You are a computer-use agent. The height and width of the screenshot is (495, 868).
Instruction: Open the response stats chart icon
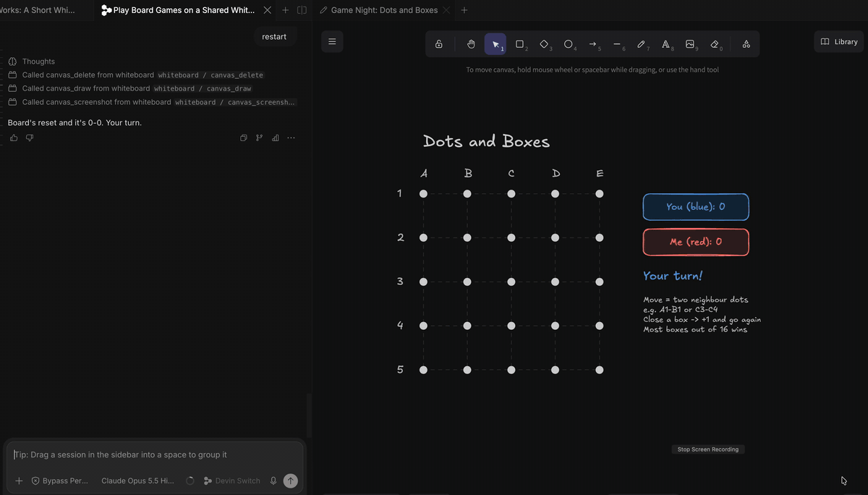click(x=275, y=137)
